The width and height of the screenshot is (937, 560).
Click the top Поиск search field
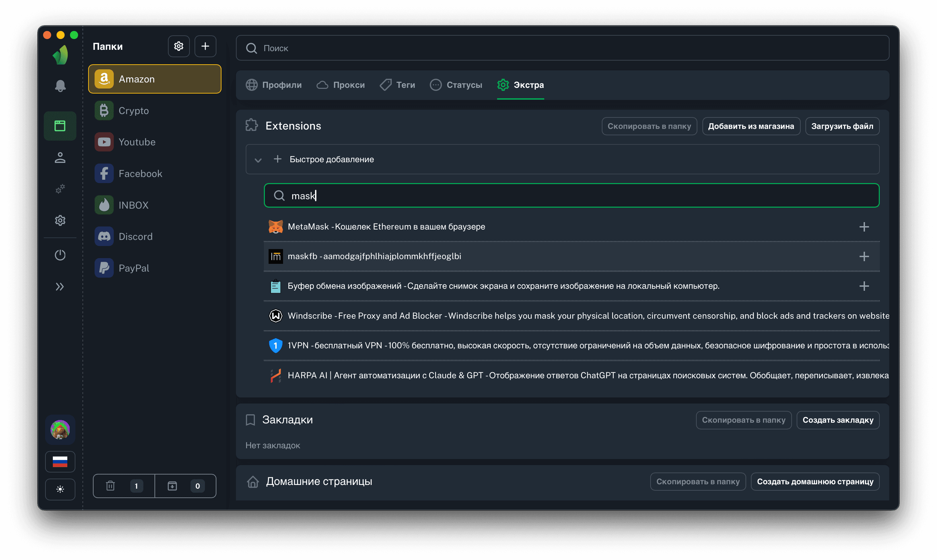(562, 48)
